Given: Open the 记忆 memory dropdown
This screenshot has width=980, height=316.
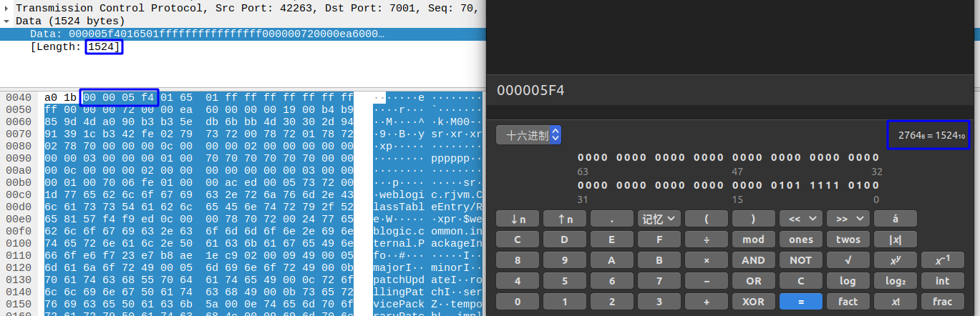Looking at the screenshot, I should tap(659, 219).
